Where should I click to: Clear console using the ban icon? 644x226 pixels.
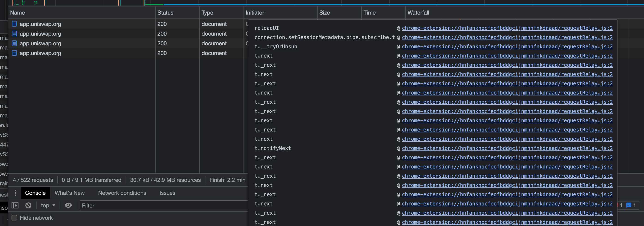pos(28,205)
